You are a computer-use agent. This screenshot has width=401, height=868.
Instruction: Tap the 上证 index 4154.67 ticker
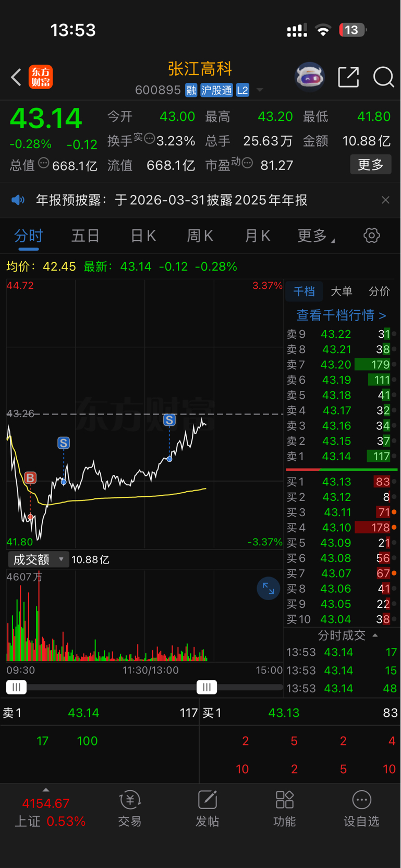coord(50,812)
